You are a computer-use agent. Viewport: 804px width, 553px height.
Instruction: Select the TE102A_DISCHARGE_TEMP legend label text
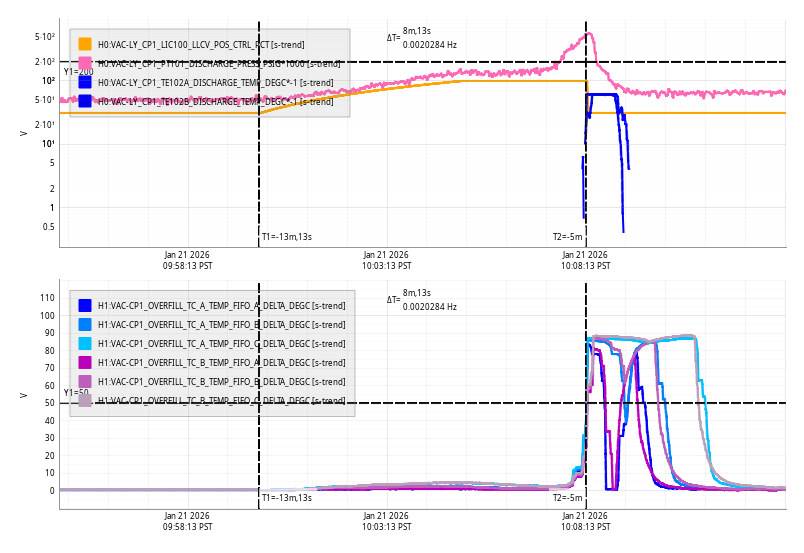click(x=215, y=82)
